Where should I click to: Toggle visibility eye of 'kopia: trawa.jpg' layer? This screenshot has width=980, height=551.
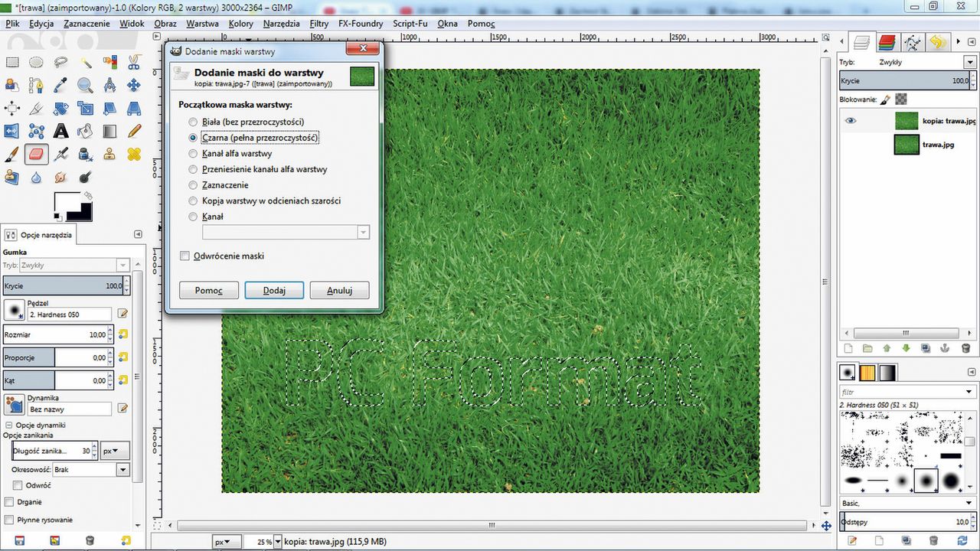click(x=851, y=121)
